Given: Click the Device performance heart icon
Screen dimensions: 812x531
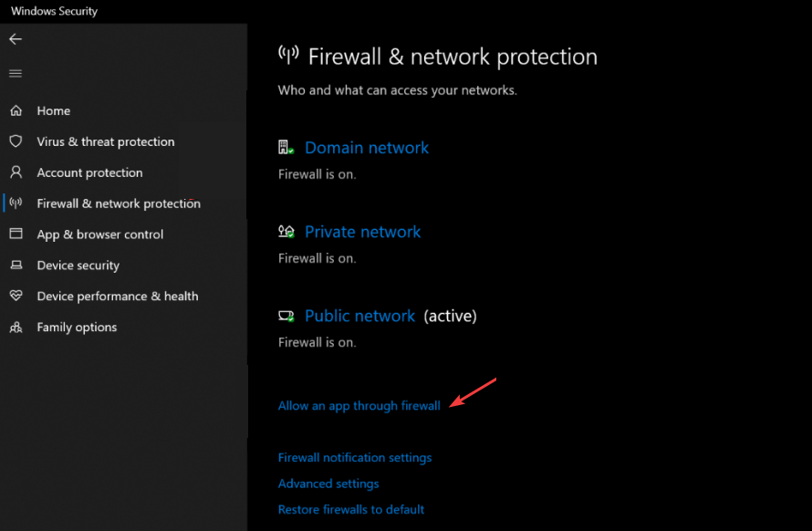Looking at the screenshot, I should [16, 297].
